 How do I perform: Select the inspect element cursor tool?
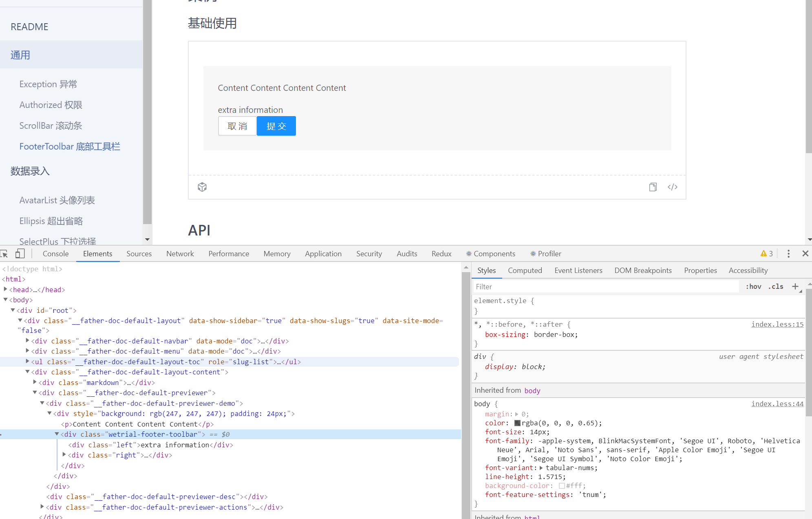[4, 253]
